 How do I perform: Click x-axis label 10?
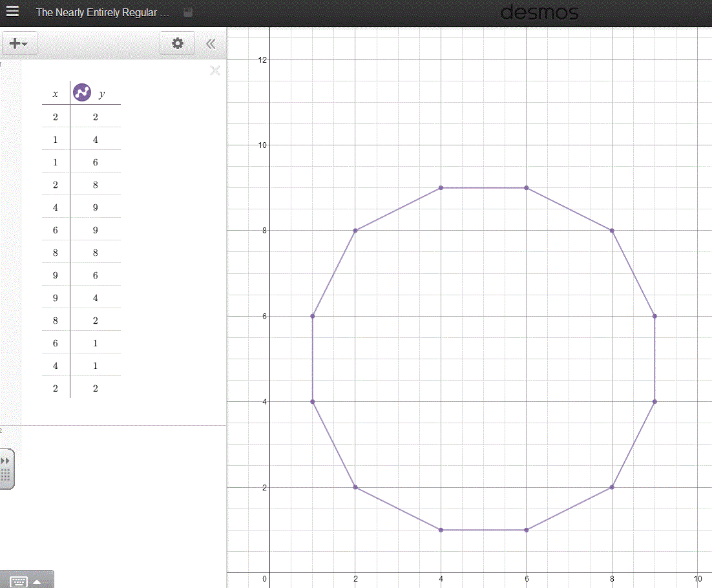click(x=698, y=579)
